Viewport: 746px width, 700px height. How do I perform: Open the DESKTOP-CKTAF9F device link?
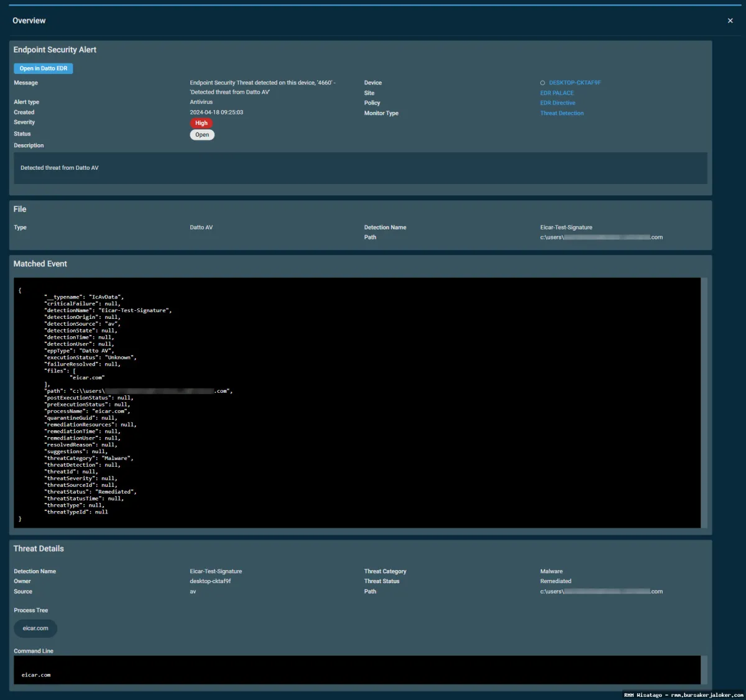[x=575, y=83]
